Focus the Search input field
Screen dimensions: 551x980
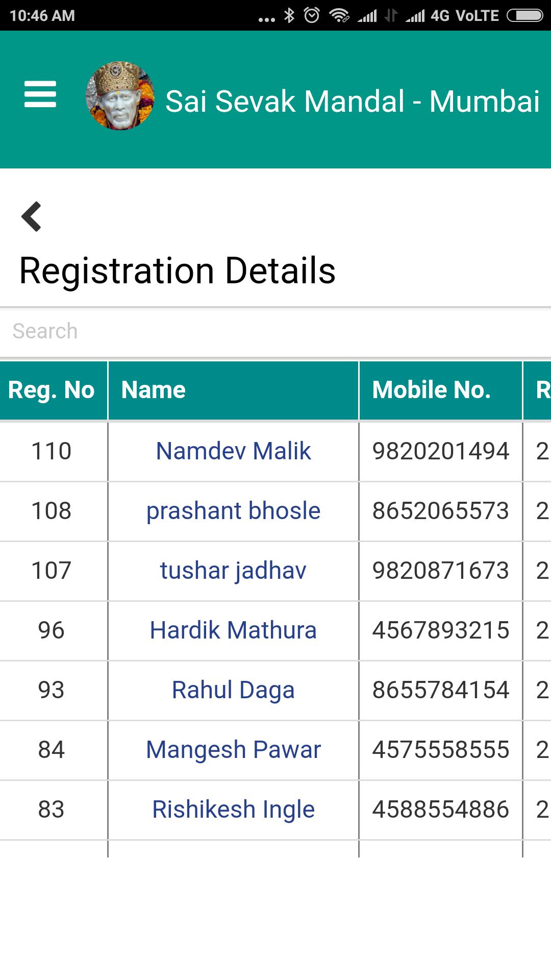275,331
